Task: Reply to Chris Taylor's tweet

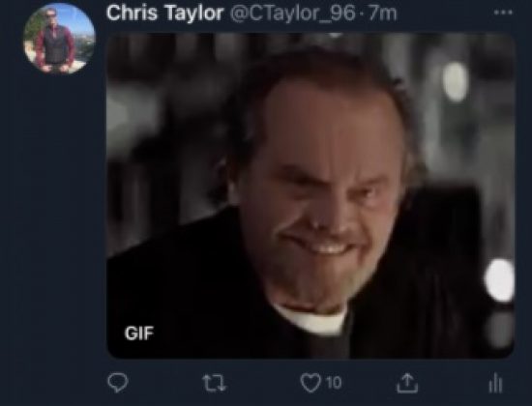Action: [118, 382]
